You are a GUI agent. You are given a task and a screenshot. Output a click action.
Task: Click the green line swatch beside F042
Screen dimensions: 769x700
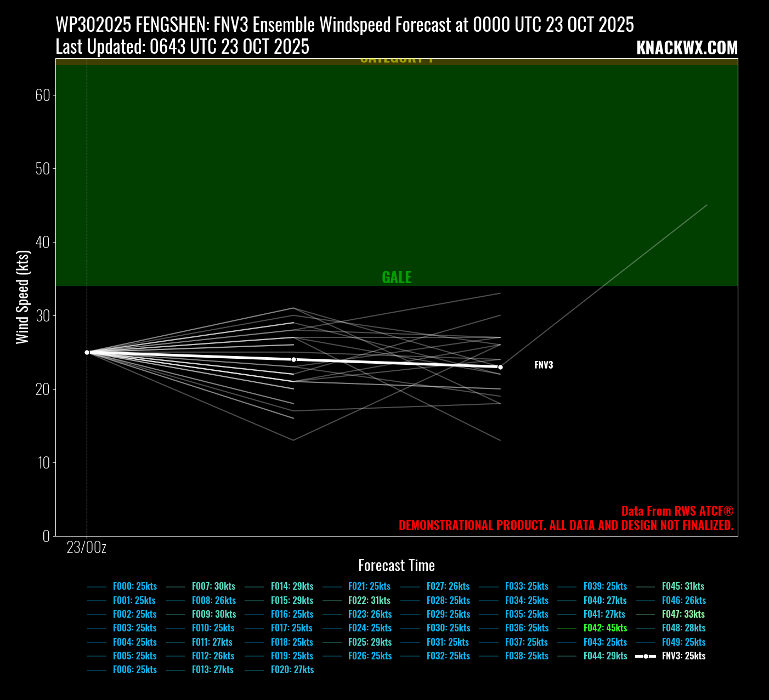[x=567, y=628]
